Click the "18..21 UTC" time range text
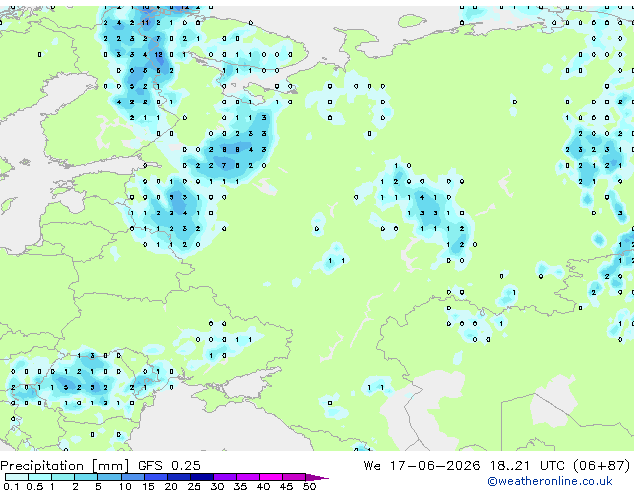The height and width of the screenshot is (490, 634). [530, 466]
